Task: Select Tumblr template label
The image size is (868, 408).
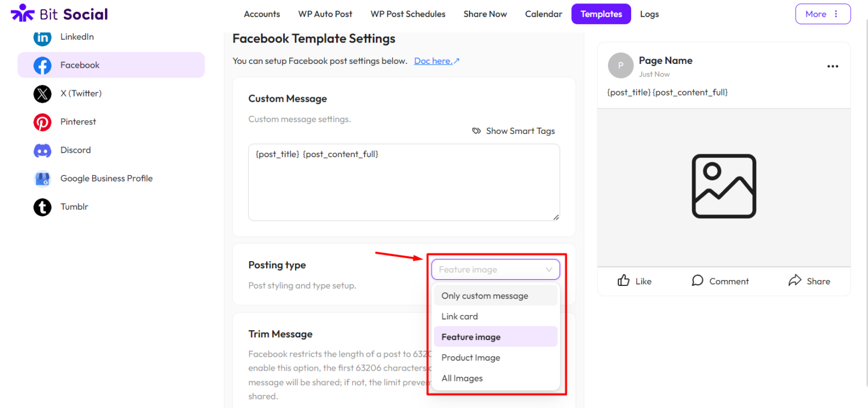Action: pos(74,206)
